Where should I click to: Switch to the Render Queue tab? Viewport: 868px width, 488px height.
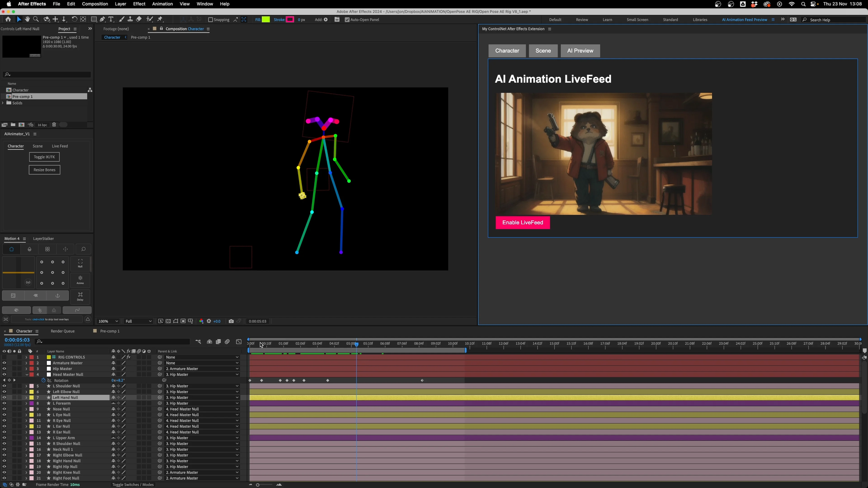(62, 331)
